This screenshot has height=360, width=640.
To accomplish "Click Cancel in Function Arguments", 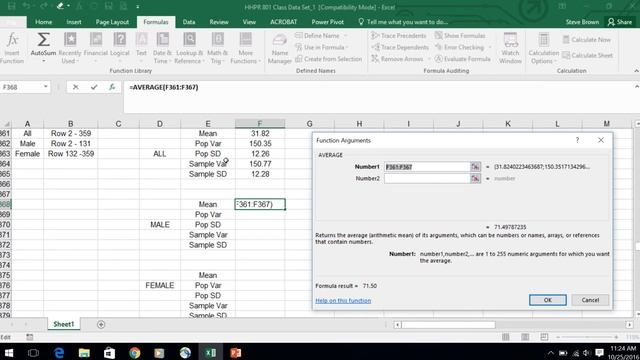I will [590, 300].
